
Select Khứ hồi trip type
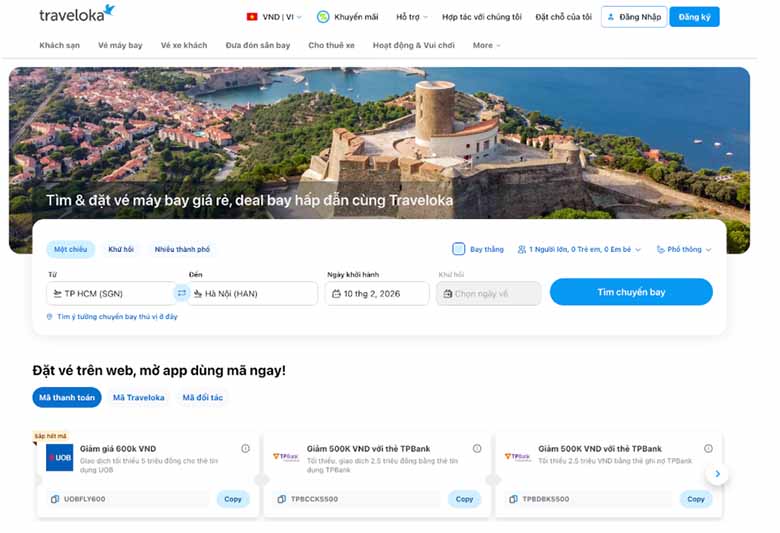(x=121, y=249)
